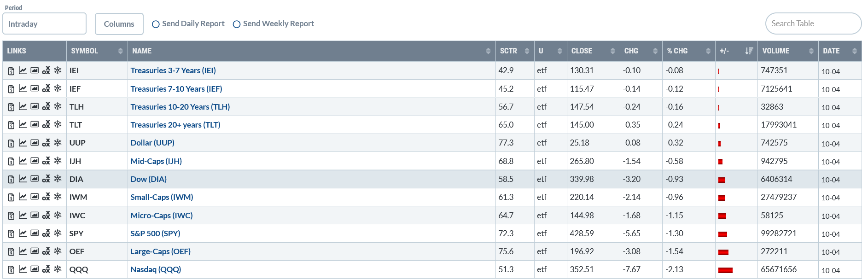Sort the table by the % CHG column
Viewport: 868px width, 280px height.
pyautogui.click(x=688, y=51)
